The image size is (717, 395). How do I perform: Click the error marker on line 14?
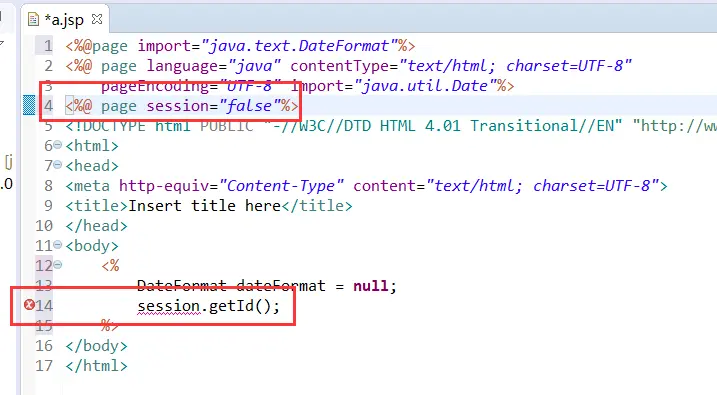29,304
